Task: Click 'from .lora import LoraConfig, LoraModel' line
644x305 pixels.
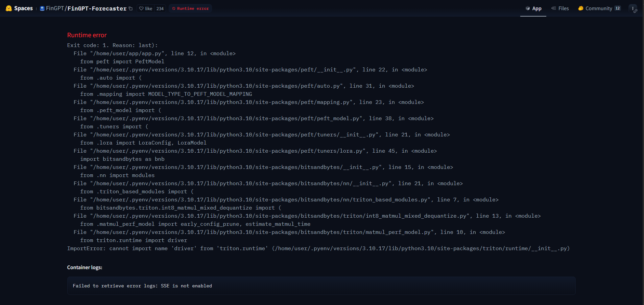Action: pos(143,143)
